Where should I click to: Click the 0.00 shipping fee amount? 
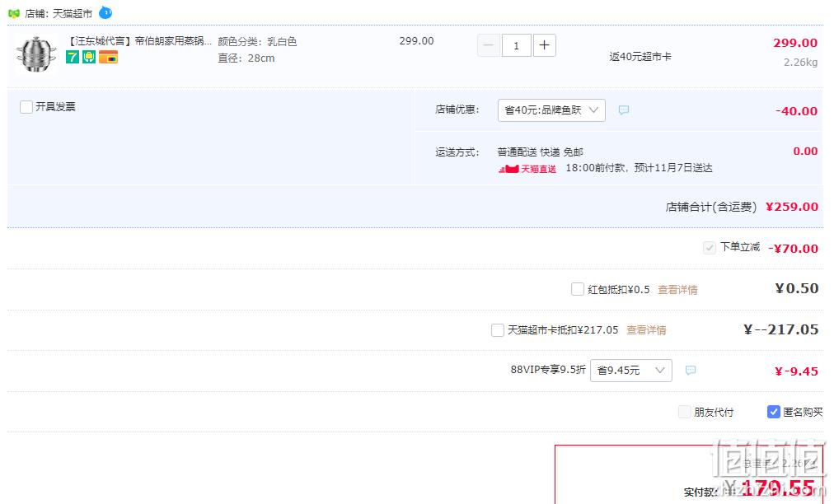click(805, 151)
